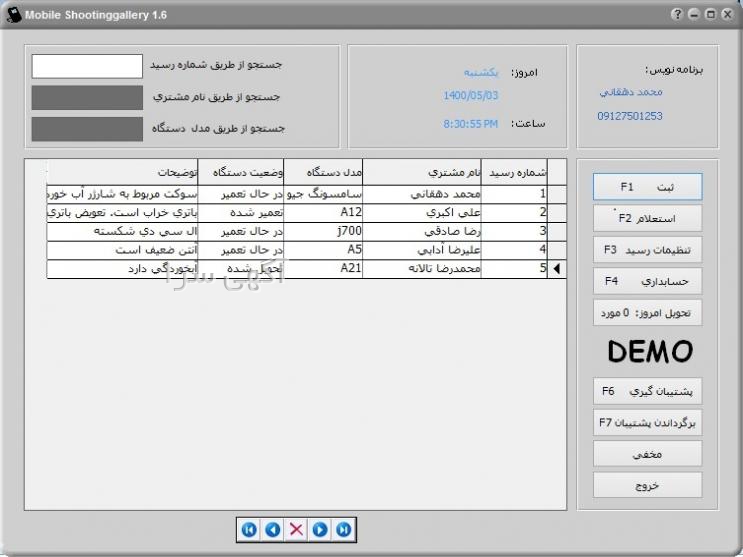
Task: Click the خروج exit button
Action: tap(647, 485)
